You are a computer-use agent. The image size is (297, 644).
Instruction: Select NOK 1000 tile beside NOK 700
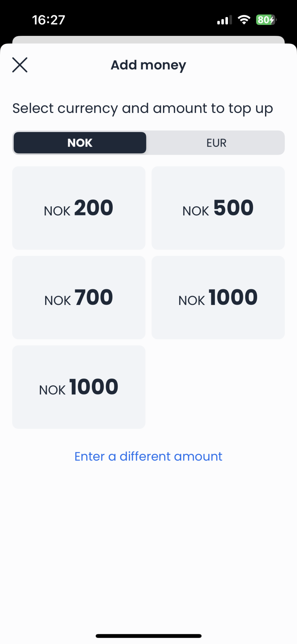coord(218,297)
